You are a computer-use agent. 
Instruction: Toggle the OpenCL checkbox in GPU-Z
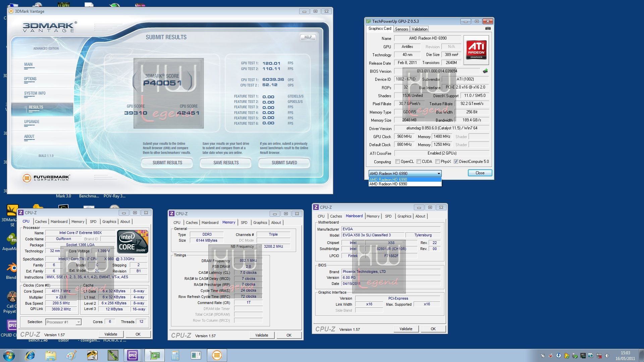(397, 162)
